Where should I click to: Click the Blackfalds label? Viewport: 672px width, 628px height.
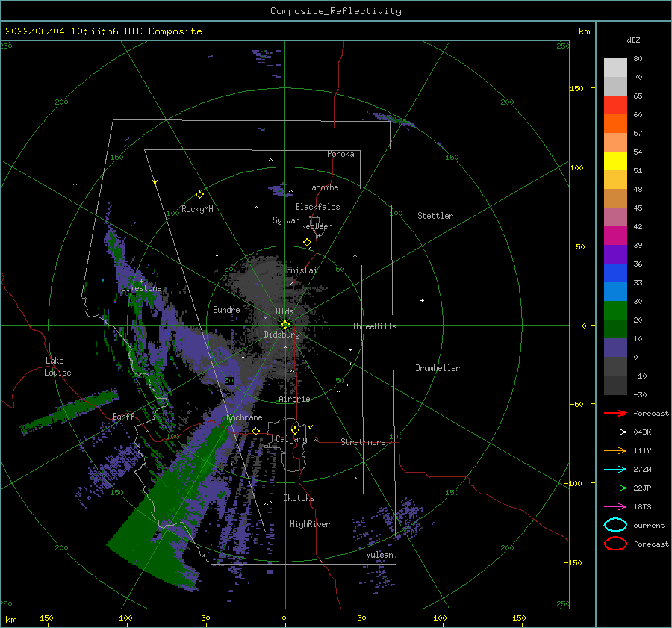click(317, 207)
